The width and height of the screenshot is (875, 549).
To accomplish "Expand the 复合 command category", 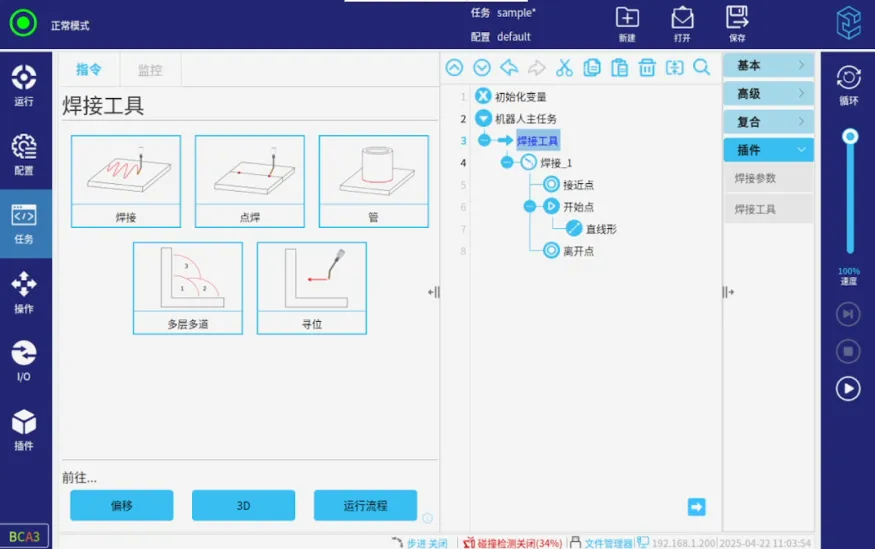I will (x=768, y=122).
